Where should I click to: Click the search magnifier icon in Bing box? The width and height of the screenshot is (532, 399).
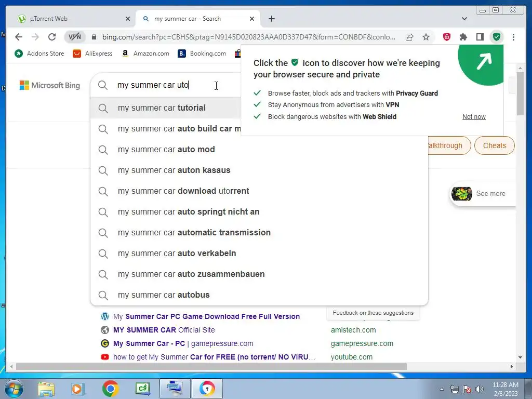[x=103, y=85]
